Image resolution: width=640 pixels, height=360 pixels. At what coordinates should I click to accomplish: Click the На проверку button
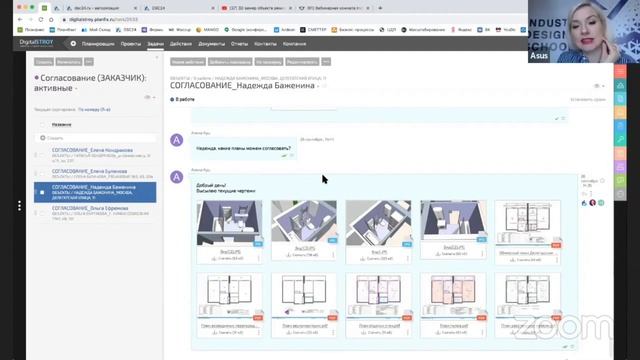coord(269,62)
